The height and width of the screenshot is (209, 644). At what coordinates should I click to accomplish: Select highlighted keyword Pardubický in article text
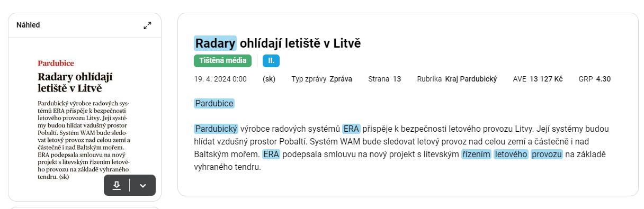pyautogui.click(x=216, y=129)
